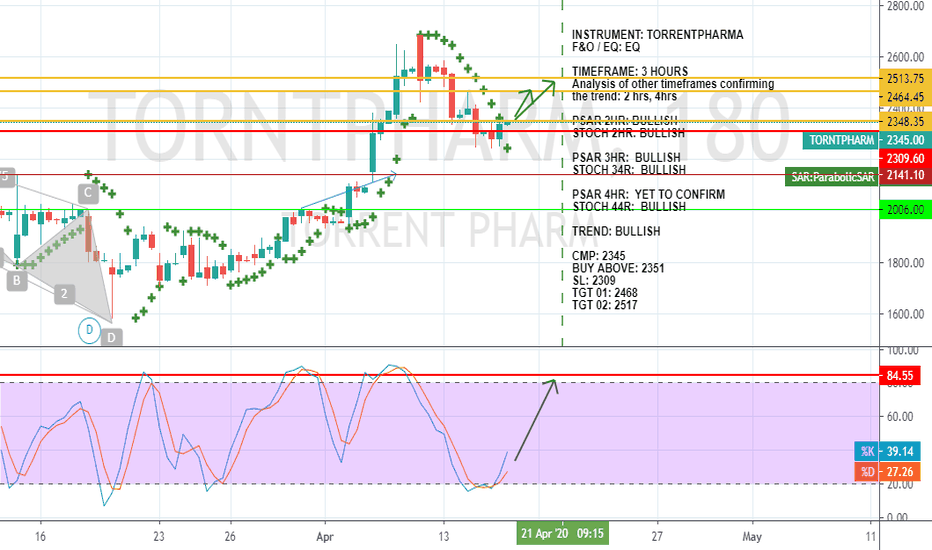Click the Apr label on time axis
The height and width of the screenshot is (550, 932).
(x=325, y=537)
